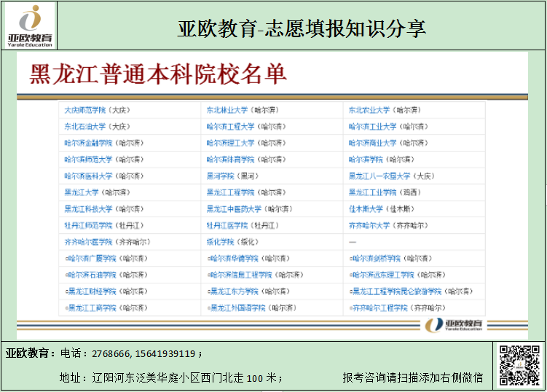Click the 报考咨询请扫描添加右侧微信 text
Image resolution: width=547 pixels, height=392 pixels.
coord(413,377)
